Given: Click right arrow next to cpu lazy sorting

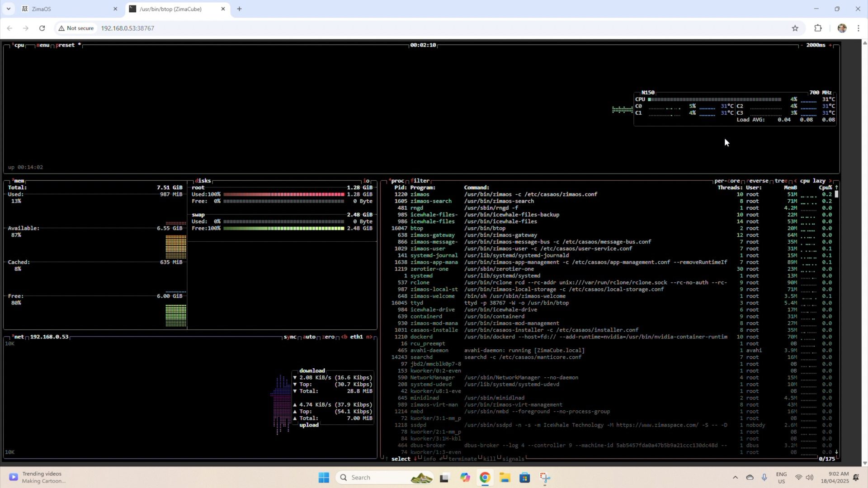Looking at the screenshot, I should coord(830,181).
